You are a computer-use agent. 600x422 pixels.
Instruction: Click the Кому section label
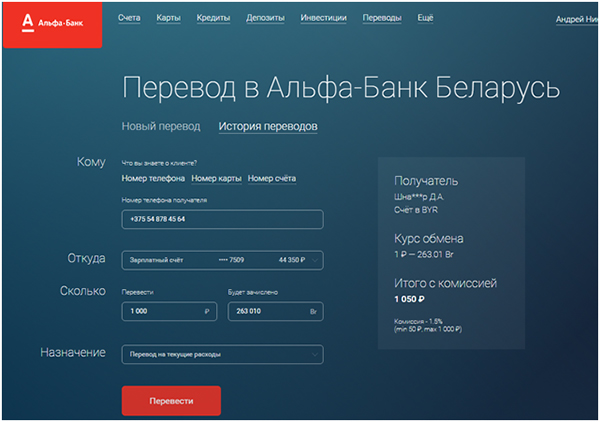coord(91,162)
